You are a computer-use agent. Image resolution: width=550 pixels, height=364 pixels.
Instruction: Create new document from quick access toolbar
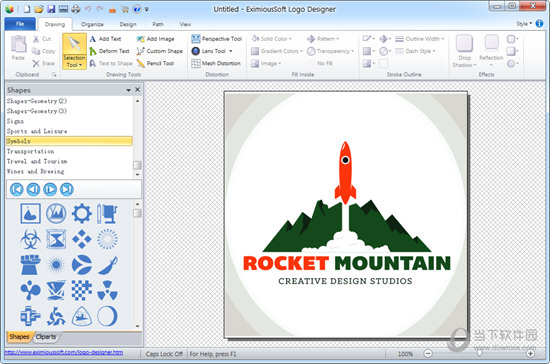27,9
